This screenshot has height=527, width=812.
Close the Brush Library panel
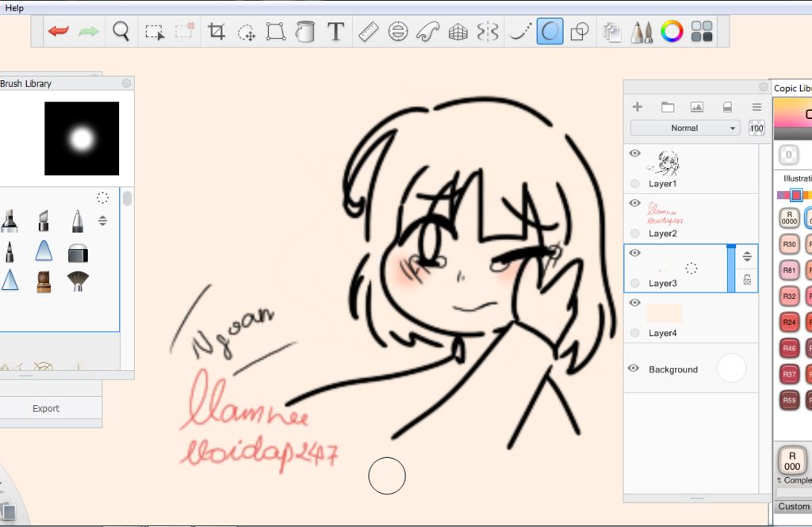pyautogui.click(x=126, y=83)
